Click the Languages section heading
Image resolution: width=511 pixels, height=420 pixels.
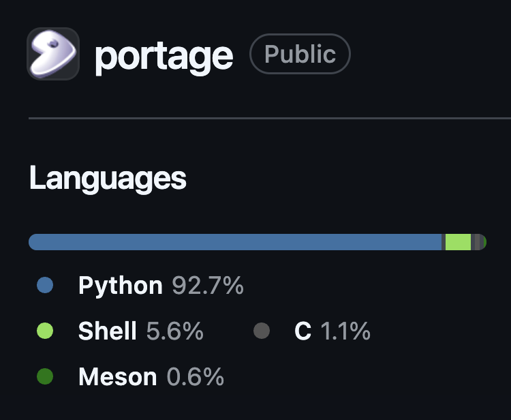[108, 179]
